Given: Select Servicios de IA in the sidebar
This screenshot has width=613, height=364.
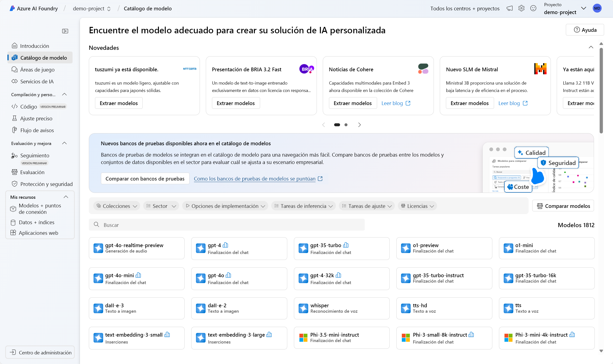Looking at the screenshot, I should click(x=37, y=81).
